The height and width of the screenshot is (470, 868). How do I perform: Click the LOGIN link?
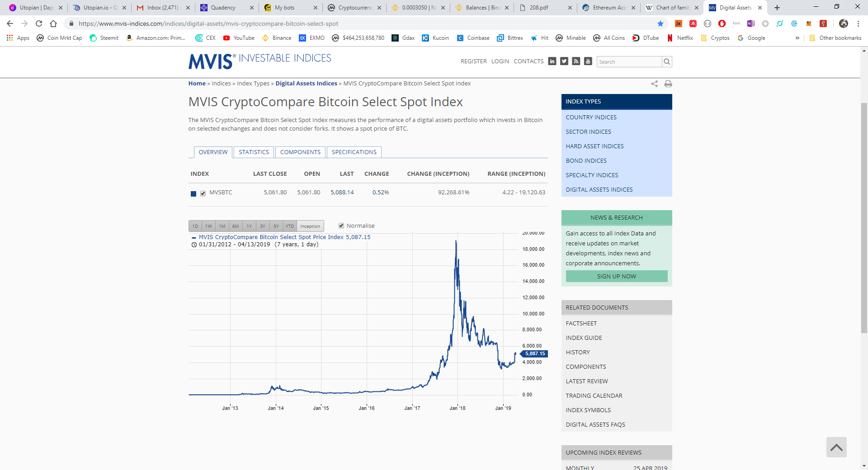(x=500, y=61)
